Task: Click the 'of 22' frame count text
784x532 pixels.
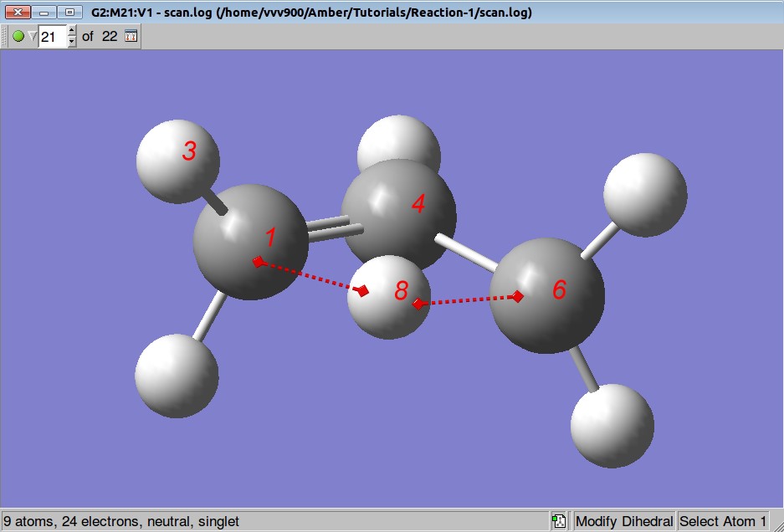Action: point(100,37)
